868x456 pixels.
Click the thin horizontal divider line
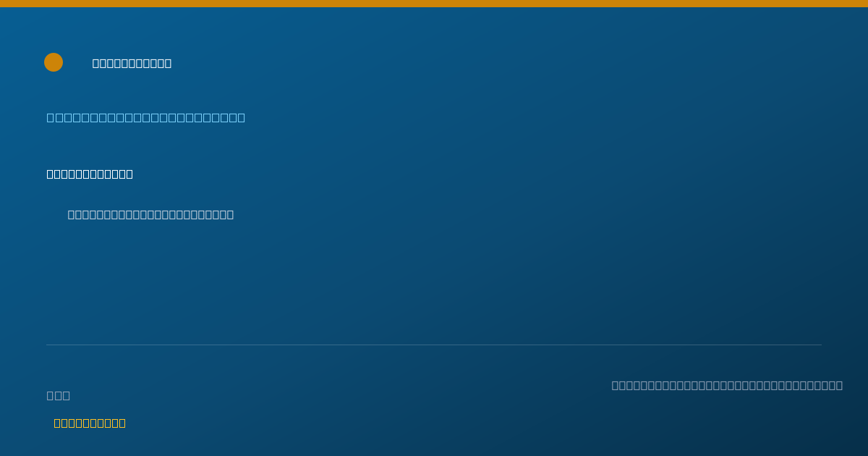434,345
